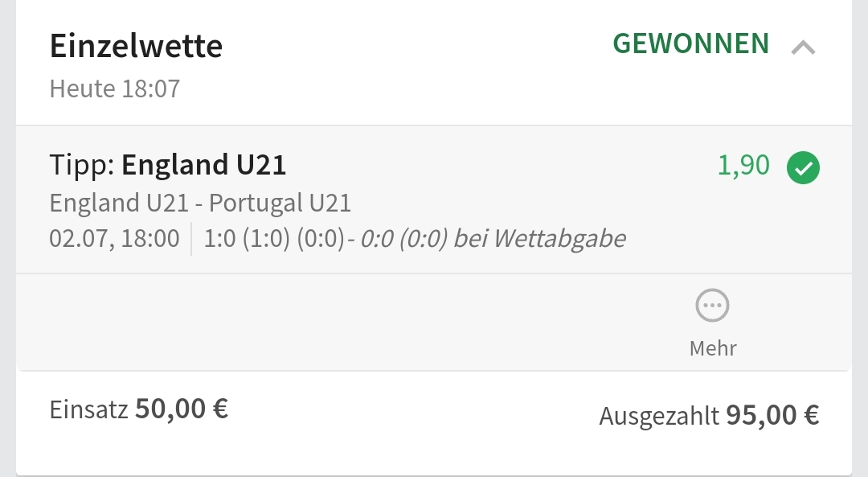Screen dimensions: 868x477
Task: Click the 0:0 (0:0) score at bet placement
Action: (403, 239)
